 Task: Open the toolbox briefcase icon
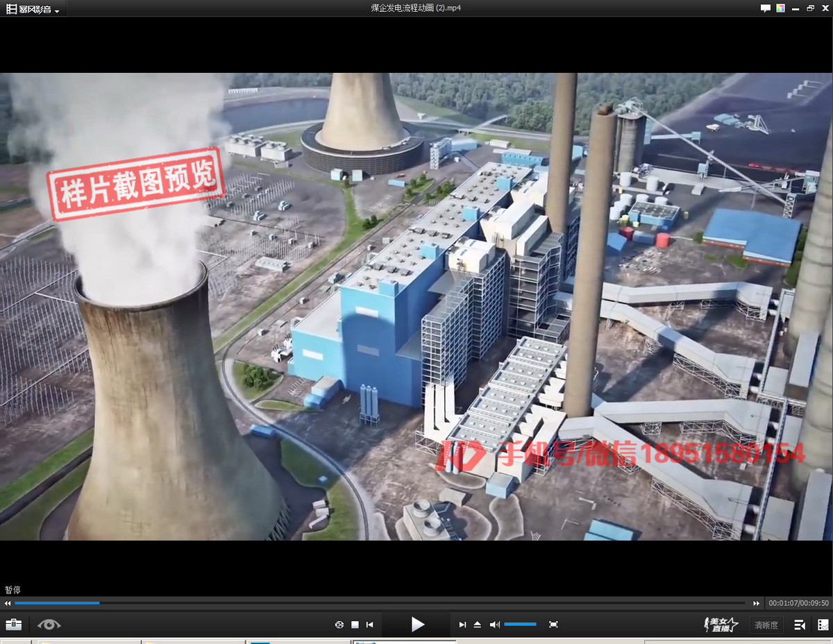(13, 625)
